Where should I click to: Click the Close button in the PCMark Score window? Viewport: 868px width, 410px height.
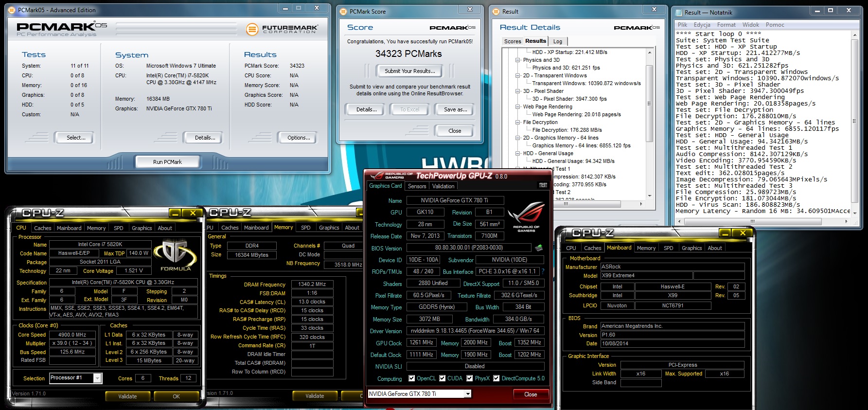point(455,131)
